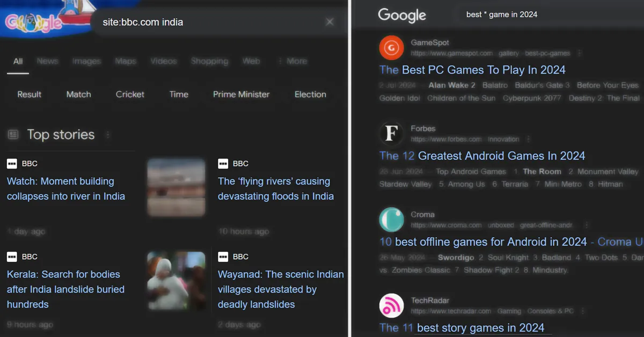The image size is (644, 337).
Task: Open '10 best offline games for Android' result
Action: (x=511, y=242)
